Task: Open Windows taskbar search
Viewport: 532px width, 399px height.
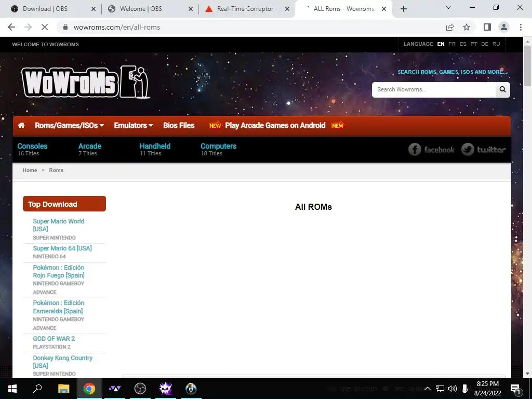Action: [x=37, y=389]
